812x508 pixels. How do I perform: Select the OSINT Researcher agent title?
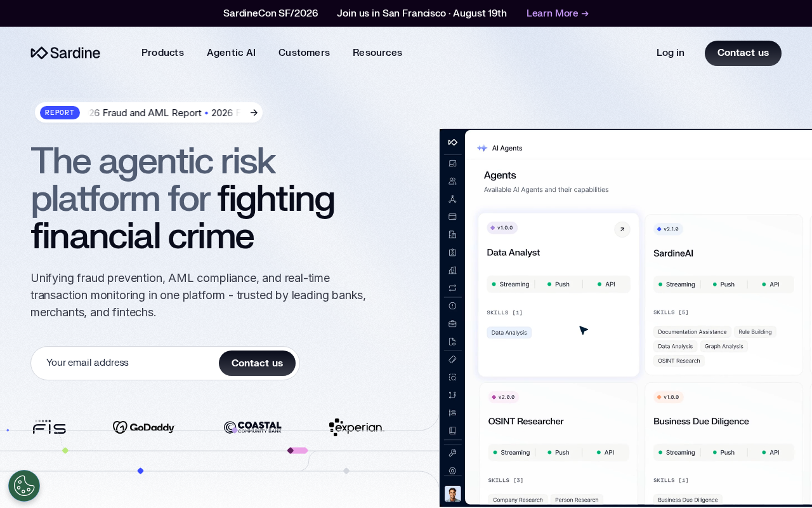(526, 422)
